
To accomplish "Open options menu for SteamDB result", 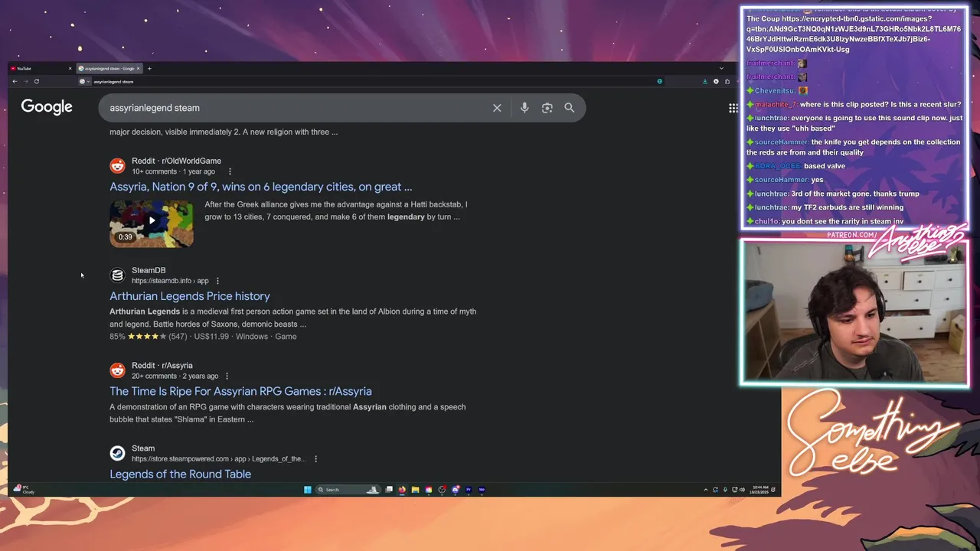I will (x=217, y=281).
